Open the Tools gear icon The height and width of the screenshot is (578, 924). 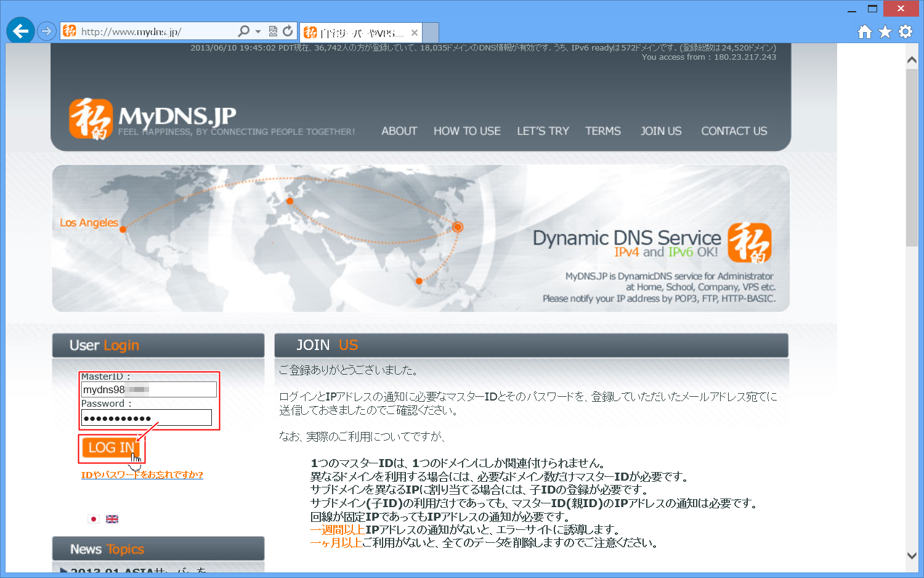pyautogui.click(x=905, y=32)
